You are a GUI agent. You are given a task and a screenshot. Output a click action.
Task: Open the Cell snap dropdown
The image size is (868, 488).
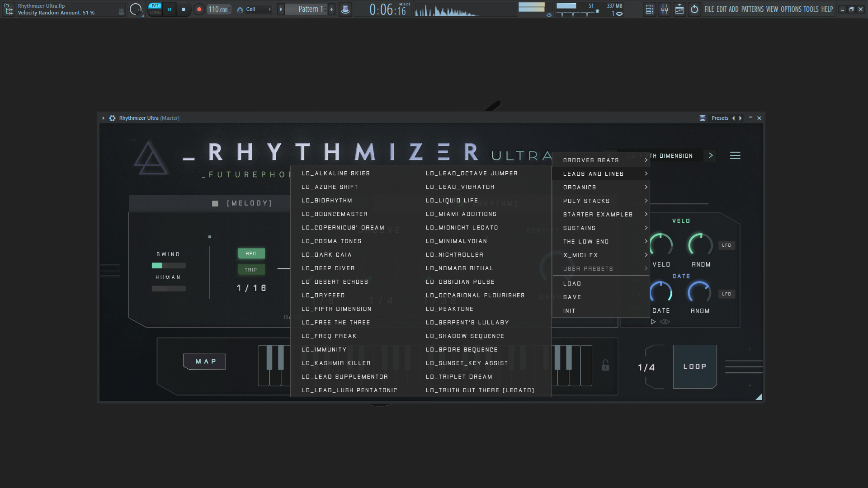pyautogui.click(x=259, y=9)
